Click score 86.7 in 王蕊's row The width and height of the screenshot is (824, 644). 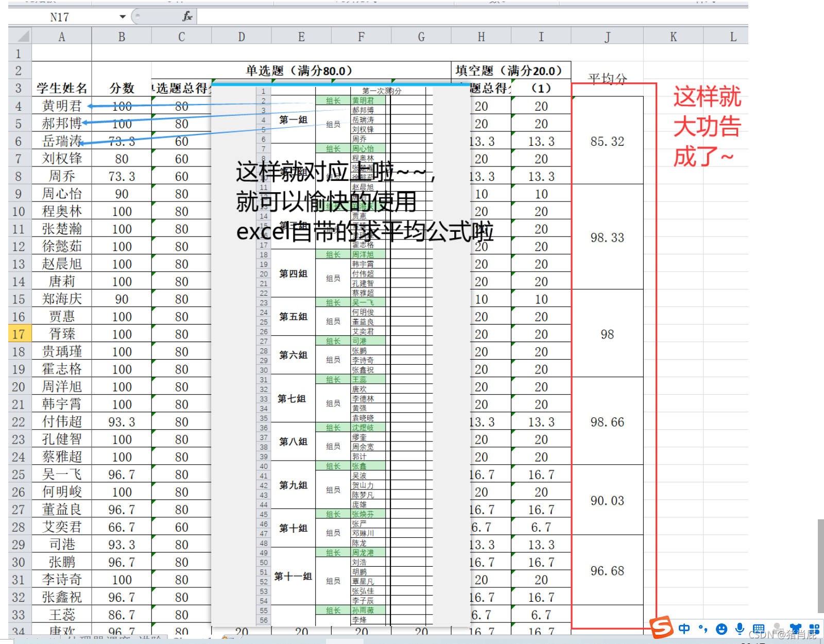122,614
